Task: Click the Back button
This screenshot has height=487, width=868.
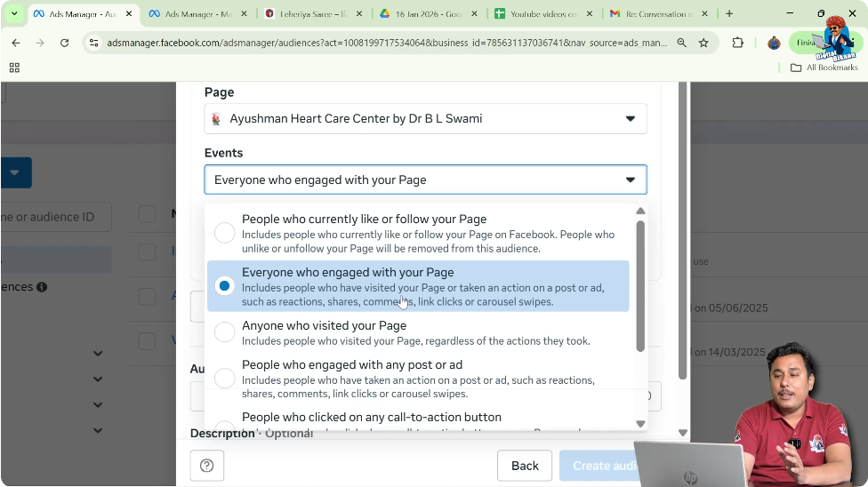Action: pyautogui.click(x=525, y=466)
